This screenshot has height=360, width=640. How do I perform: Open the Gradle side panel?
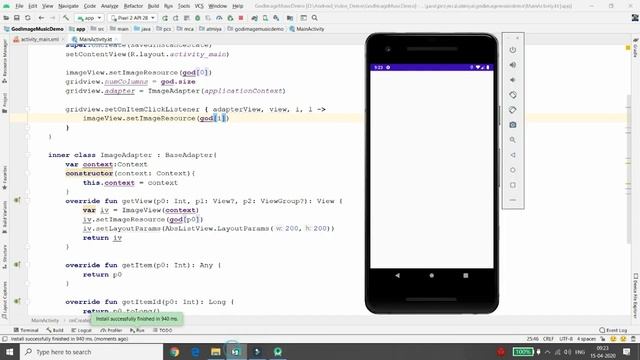click(x=635, y=49)
